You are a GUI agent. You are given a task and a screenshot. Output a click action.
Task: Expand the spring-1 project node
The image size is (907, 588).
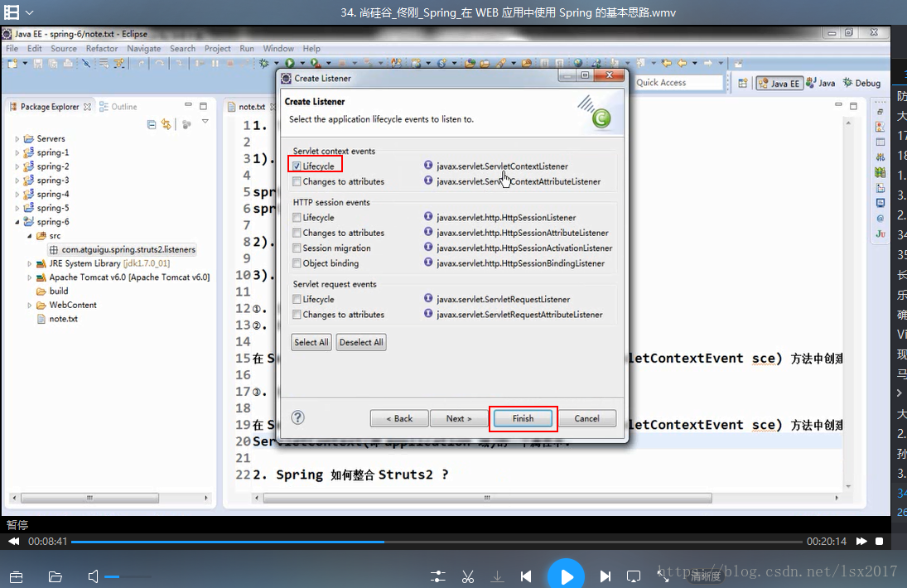click(x=17, y=152)
